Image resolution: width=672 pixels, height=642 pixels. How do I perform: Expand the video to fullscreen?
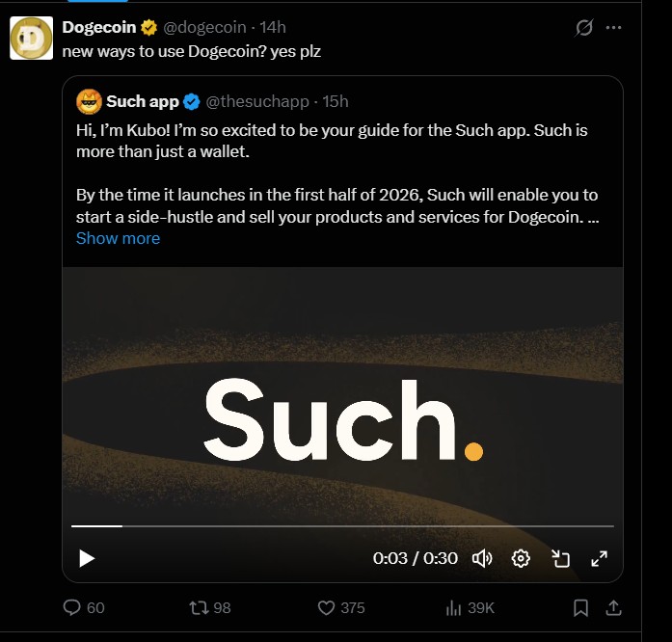point(599,558)
